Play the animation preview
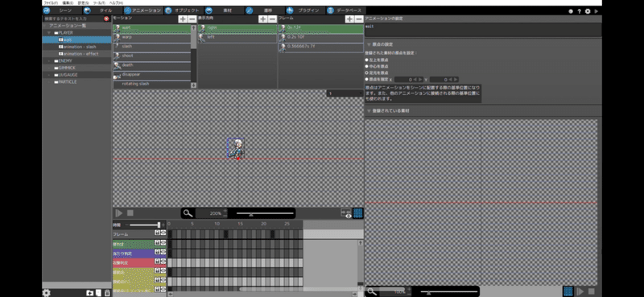The image size is (644, 297). 118,212
